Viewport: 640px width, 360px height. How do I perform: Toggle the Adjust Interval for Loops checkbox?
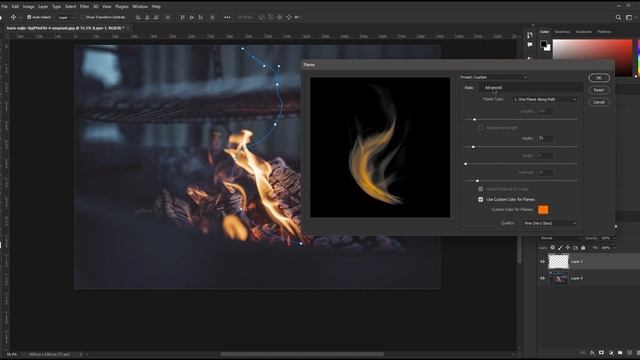[x=480, y=189]
